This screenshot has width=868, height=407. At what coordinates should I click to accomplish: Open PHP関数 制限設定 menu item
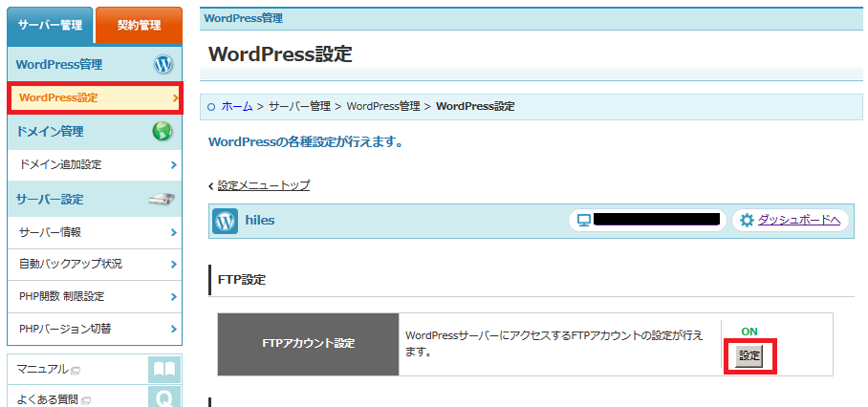tap(95, 296)
